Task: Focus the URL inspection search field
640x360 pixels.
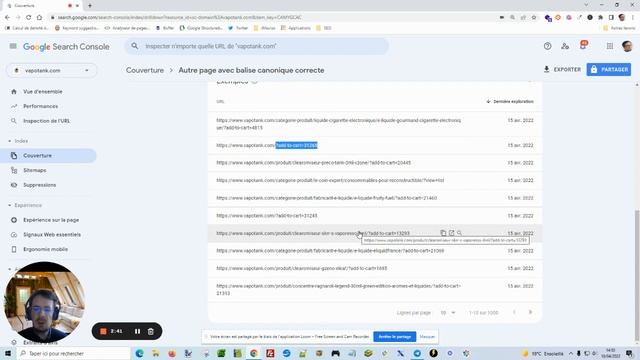Action: [x=256, y=46]
